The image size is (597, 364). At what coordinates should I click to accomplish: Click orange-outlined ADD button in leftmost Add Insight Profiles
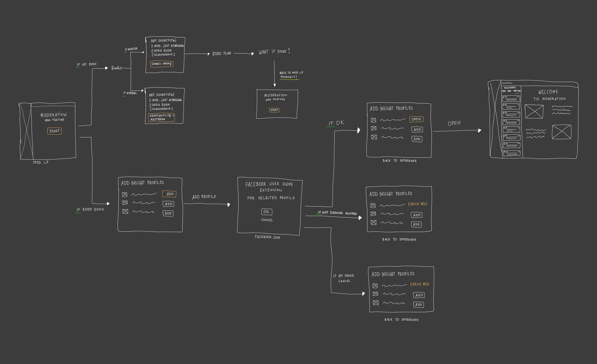[x=169, y=194]
